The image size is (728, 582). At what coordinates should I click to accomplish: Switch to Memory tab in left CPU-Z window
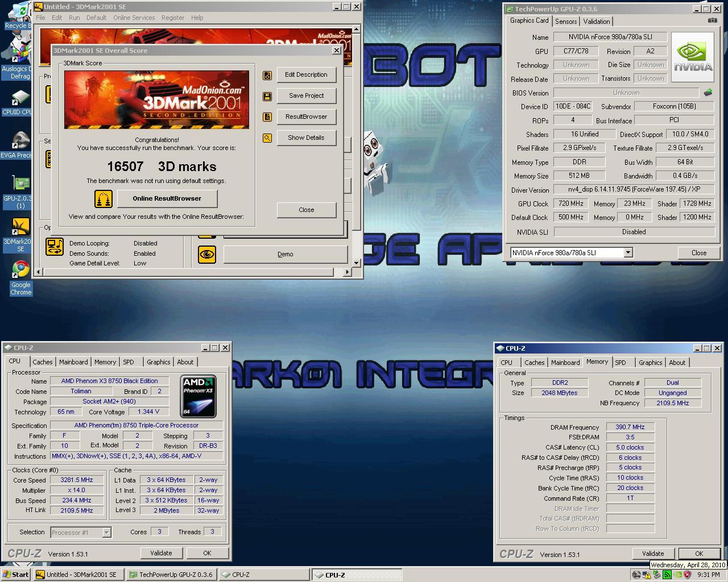coord(105,362)
